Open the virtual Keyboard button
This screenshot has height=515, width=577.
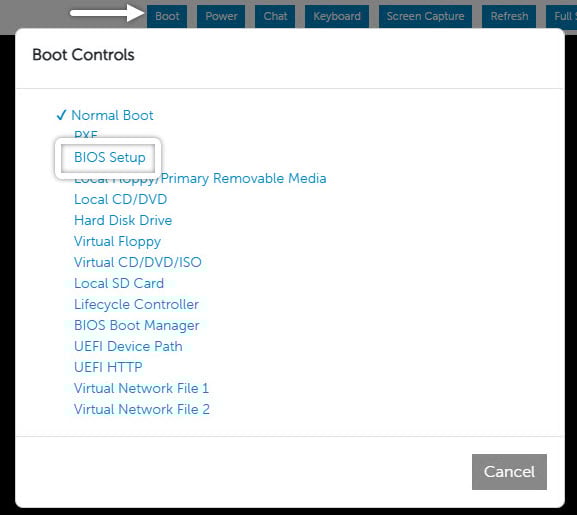coord(337,16)
